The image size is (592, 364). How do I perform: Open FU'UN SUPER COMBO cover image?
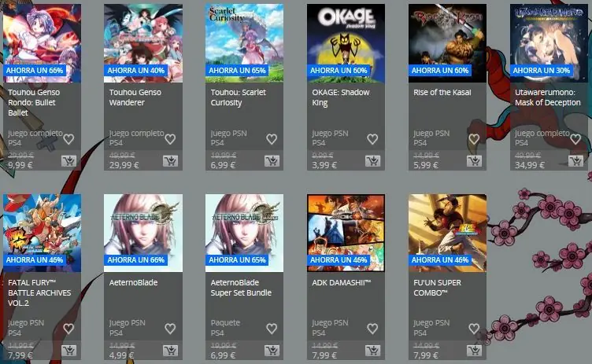(447, 233)
